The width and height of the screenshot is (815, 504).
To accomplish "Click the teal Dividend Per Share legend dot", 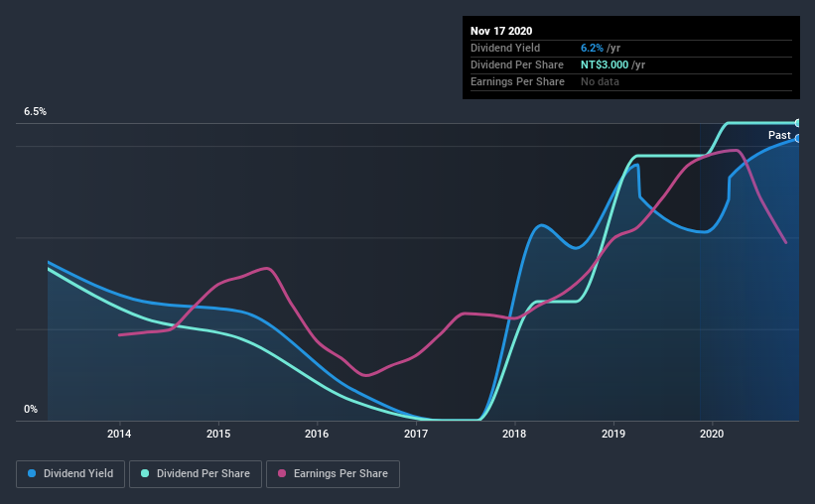I will pyautogui.click(x=145, y=473).
